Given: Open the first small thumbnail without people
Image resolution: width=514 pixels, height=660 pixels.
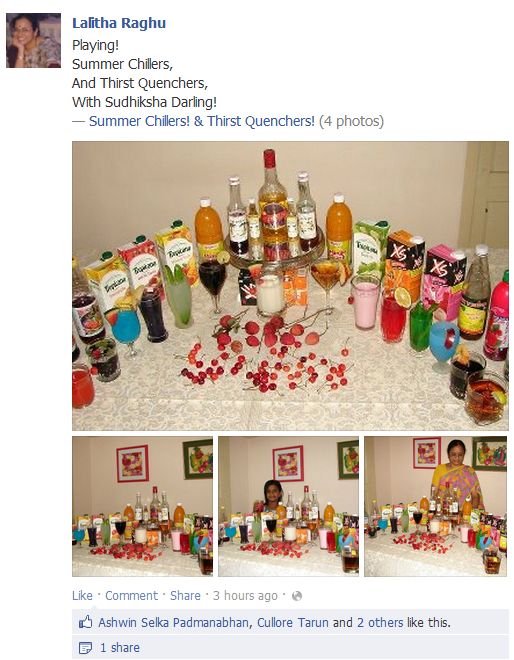Looking at the screenshot, I should [142, 506].
